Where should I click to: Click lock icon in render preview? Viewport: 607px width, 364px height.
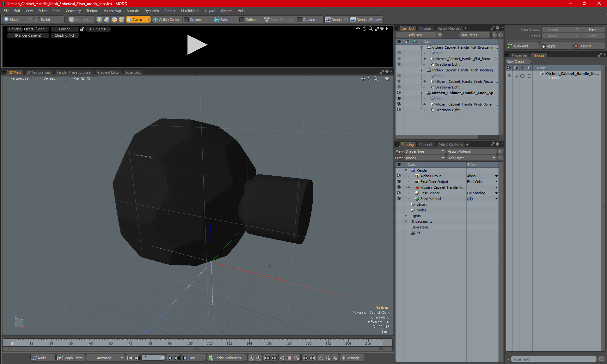[x=82, y=29]
